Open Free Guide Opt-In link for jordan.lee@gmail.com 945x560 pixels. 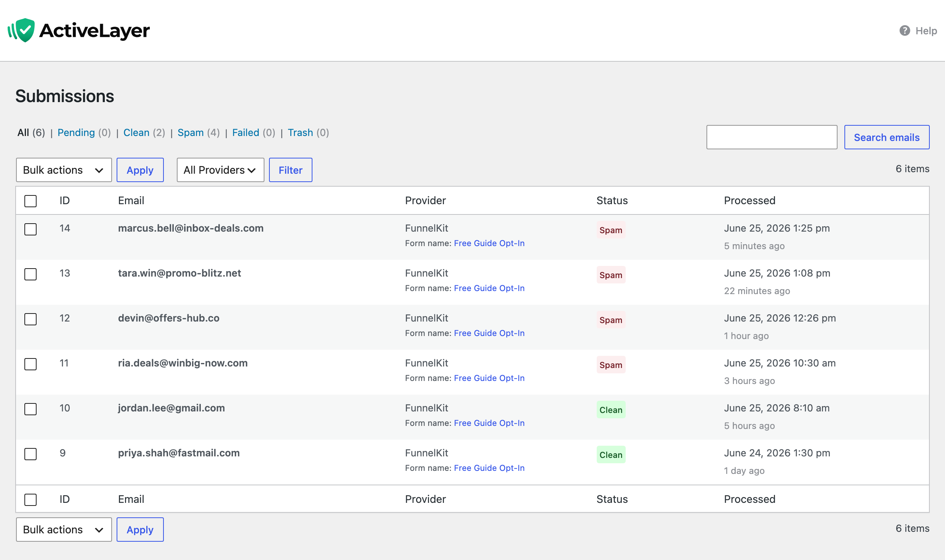489,423
